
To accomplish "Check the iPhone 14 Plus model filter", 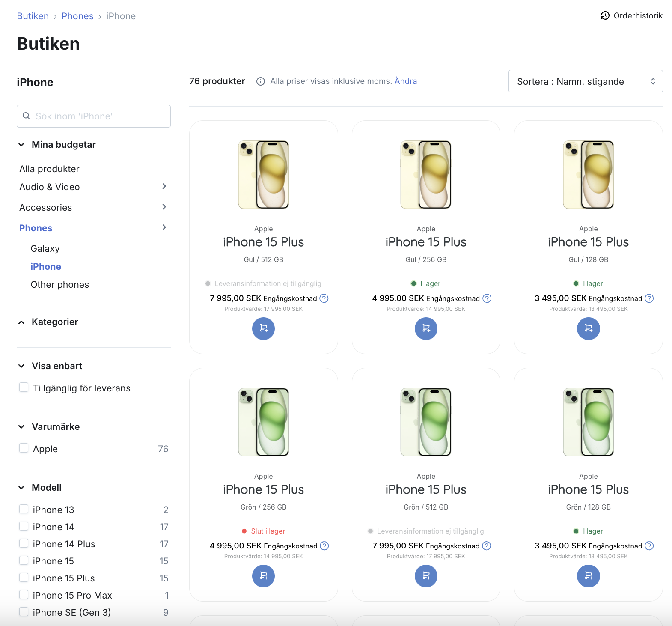I will pos(24,543).
